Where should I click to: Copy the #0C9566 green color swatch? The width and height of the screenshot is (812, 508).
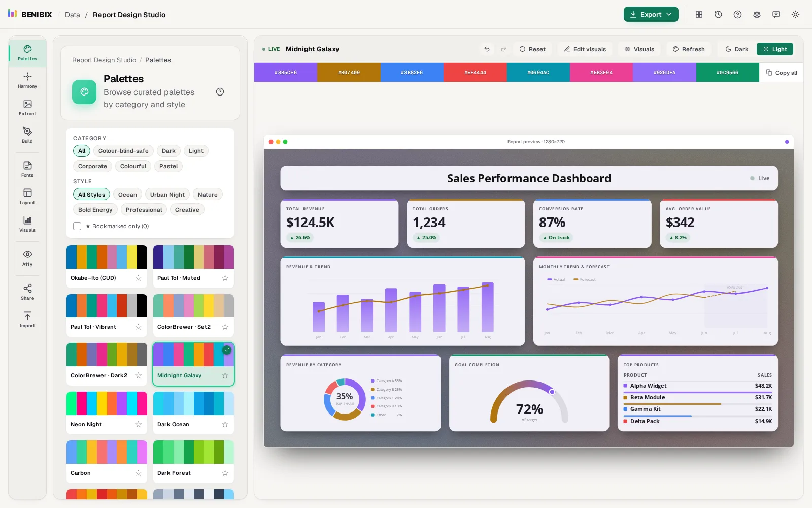tap(728, 73)
